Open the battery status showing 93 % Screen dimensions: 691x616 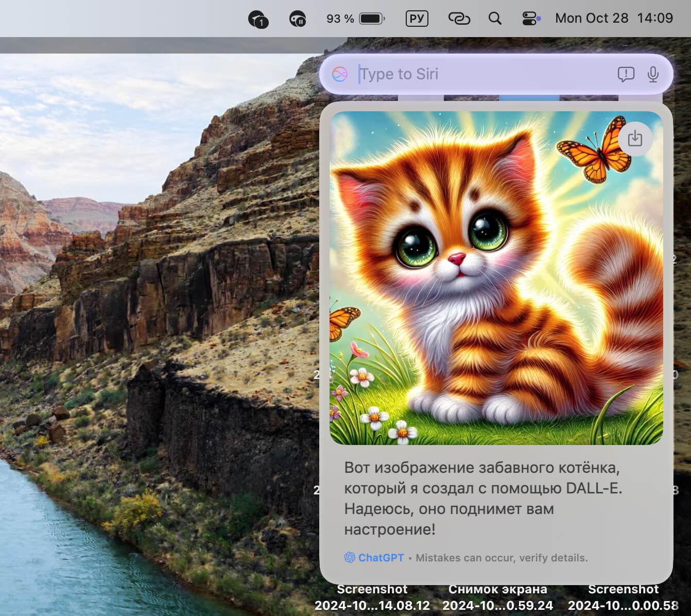tap(355, 19)
